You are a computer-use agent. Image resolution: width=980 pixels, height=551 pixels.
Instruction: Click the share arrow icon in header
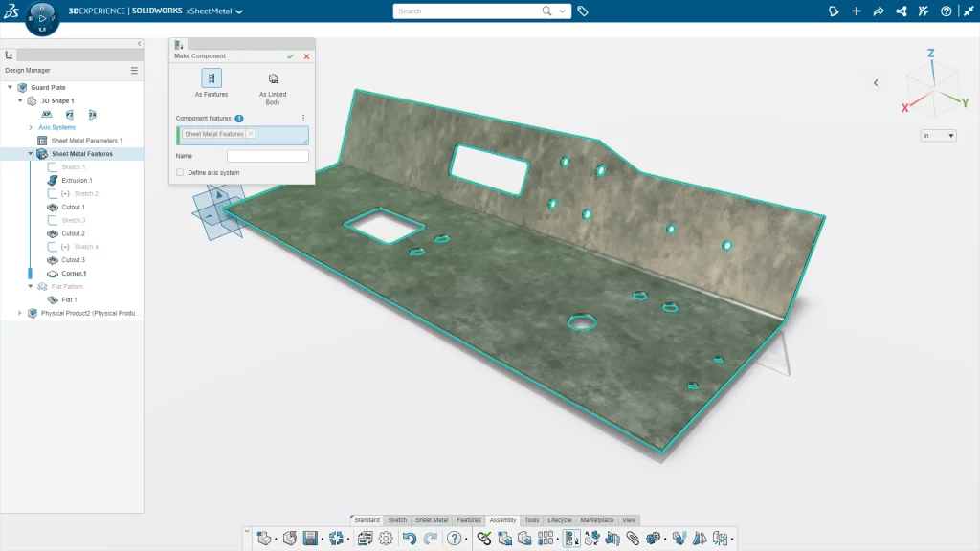pos(879,11)
